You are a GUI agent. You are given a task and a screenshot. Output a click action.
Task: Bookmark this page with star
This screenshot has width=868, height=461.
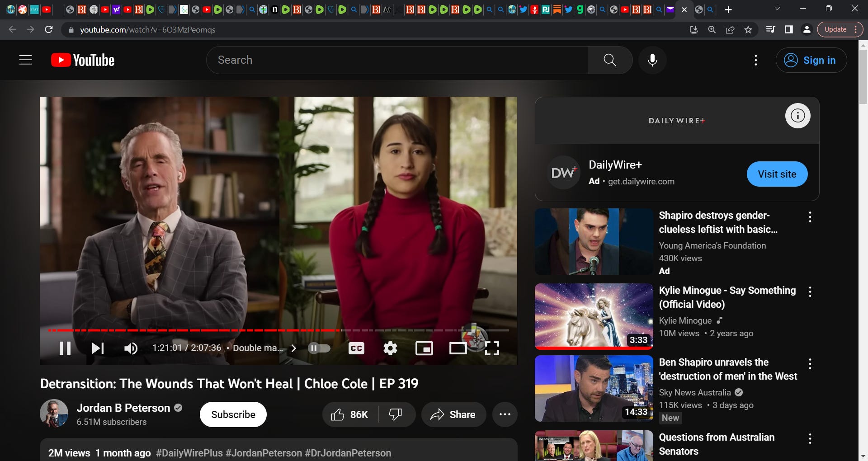click(748, 29)
